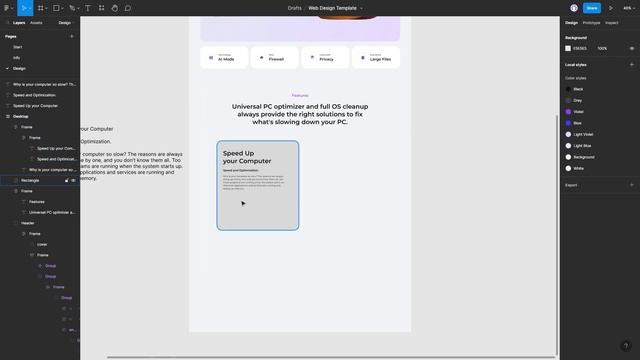Open the Resources tool
Screen dimensions: 640x360
(101, 8)
